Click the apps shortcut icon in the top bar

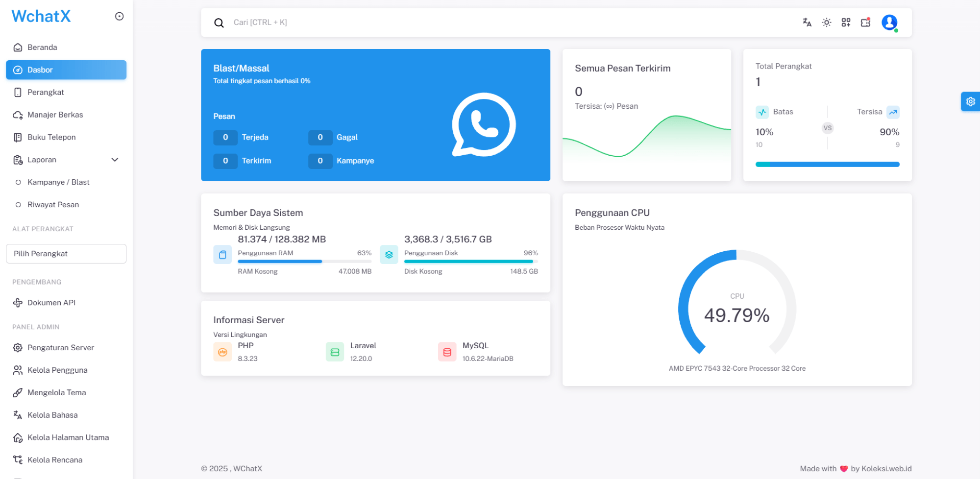click(846, 22)
